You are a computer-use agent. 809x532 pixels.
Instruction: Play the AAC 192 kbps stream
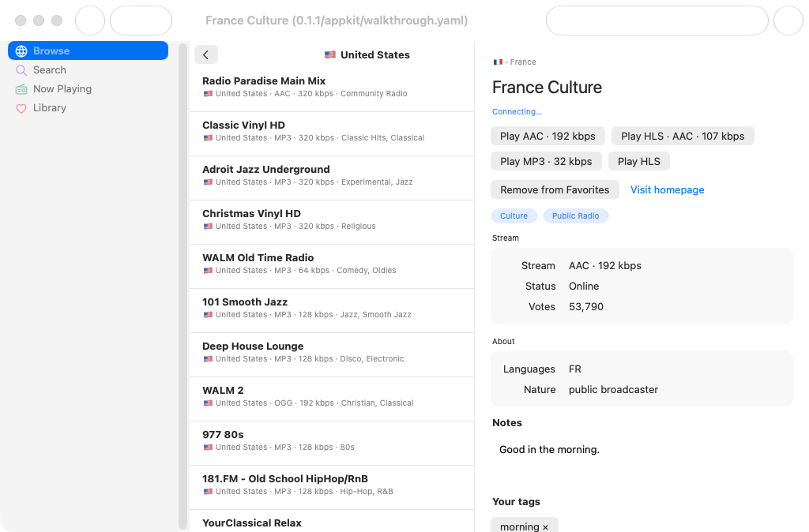click(x=547, y=136)
